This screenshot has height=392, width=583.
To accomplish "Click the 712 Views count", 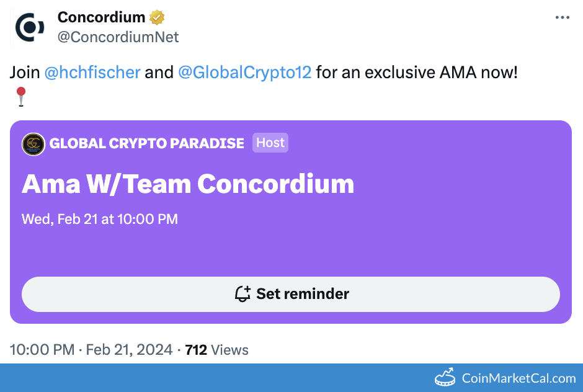I will coord(217,350).
